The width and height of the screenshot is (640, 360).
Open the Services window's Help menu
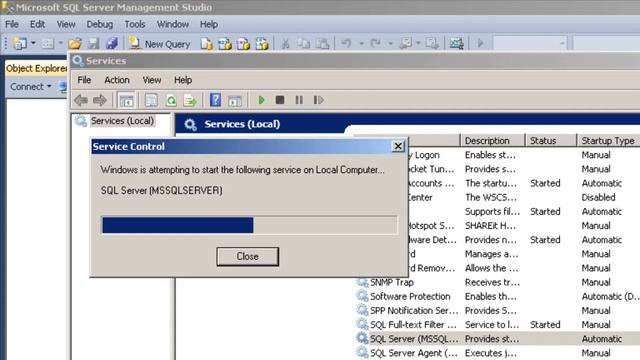pos(183,80)
